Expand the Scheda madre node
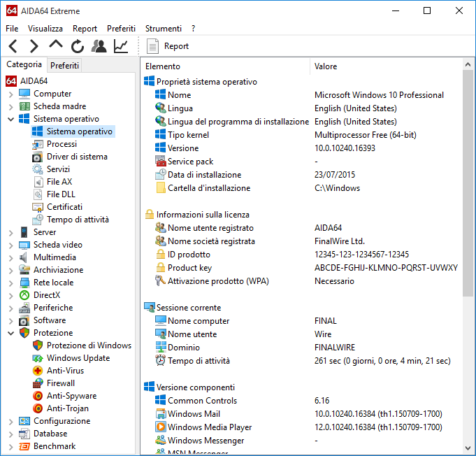Screen dimensions: 476x456 [11, 107]
